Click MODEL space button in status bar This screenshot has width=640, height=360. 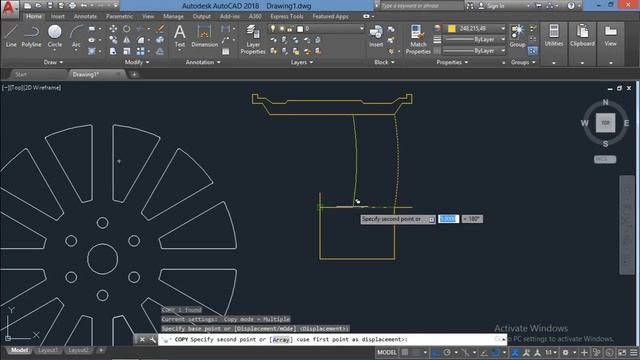pos(387,352)
